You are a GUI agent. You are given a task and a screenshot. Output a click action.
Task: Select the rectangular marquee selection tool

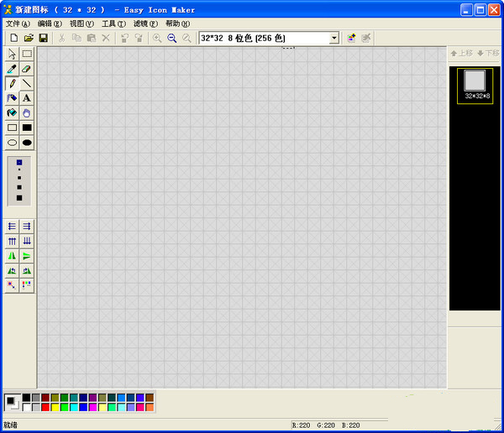[x=27, y=54]
